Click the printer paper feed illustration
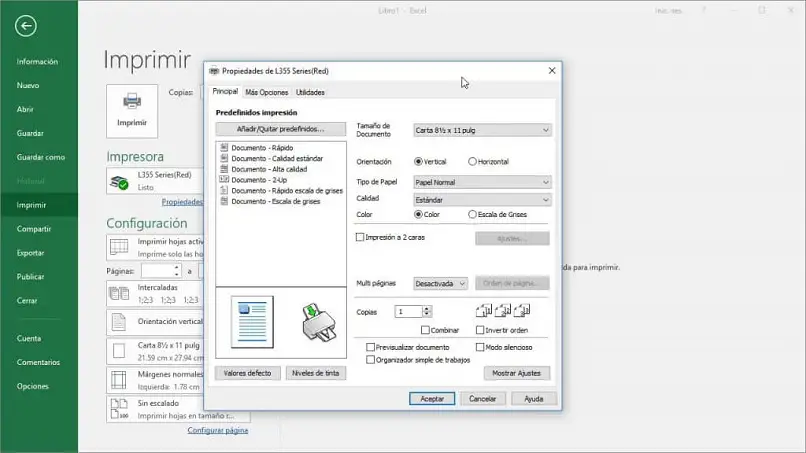 click(x=319, y=322)
